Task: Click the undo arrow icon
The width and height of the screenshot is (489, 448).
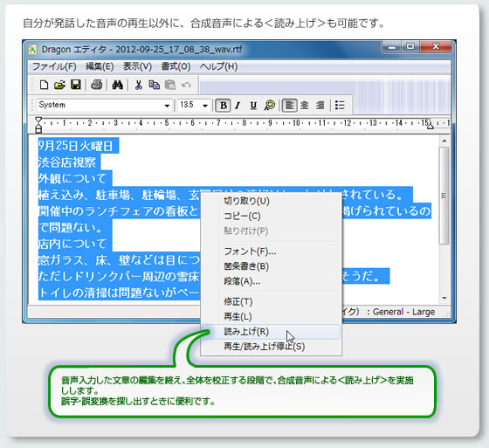Action: click(x=186, y=85)
